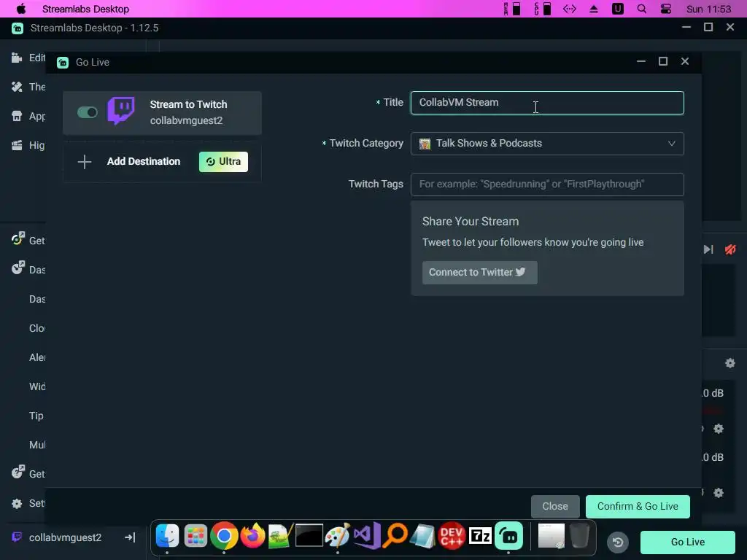
Task: Open Editor in the Streamlabs sidebar
Action: [x=28, y=58]
